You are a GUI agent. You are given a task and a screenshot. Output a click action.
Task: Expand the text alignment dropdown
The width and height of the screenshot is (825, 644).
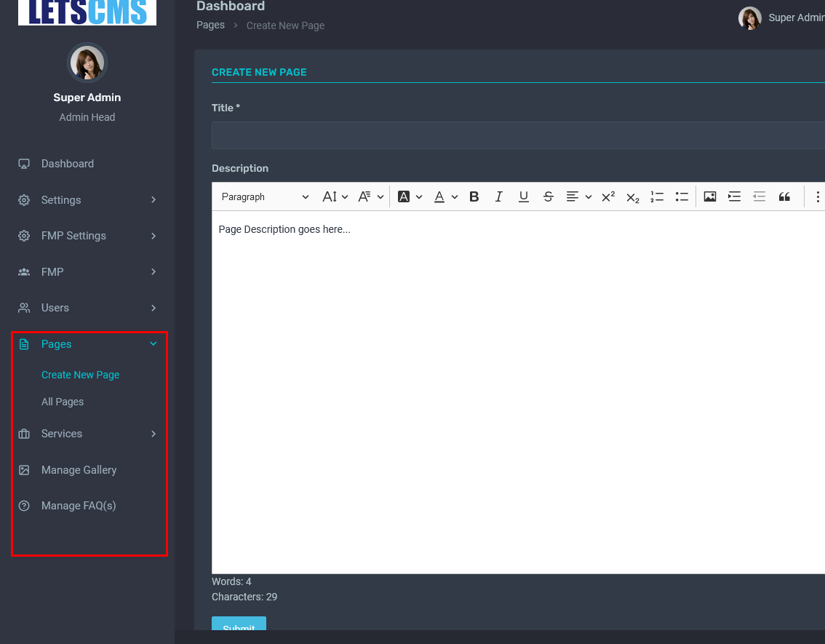pyautogui.click(x=579, y=196)
